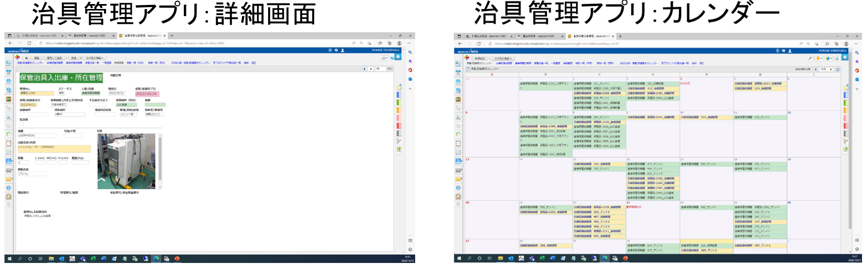Click the green color tab in calendar screen right strip
The width and height of the screenshot is (868, 267).
point(846,103)
